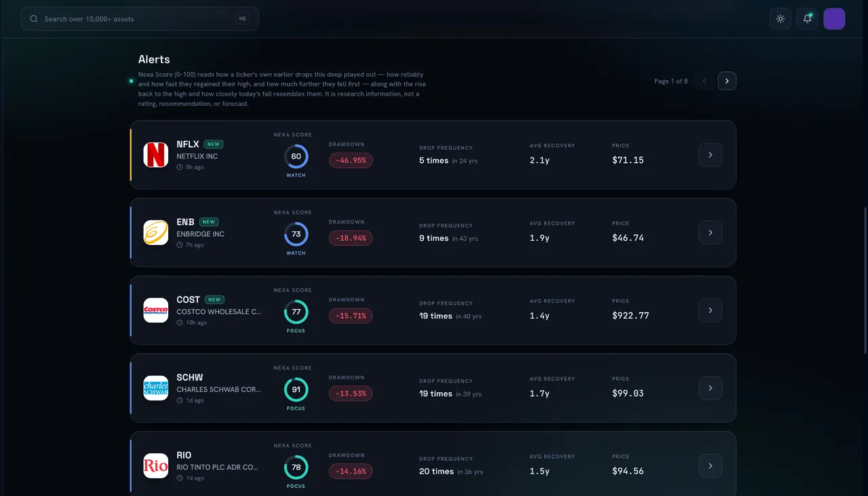This screenshot has width=868, height=496.
Task: Open RIO alert details chevron
Action: pyautogui.click(x=710, y=465)
